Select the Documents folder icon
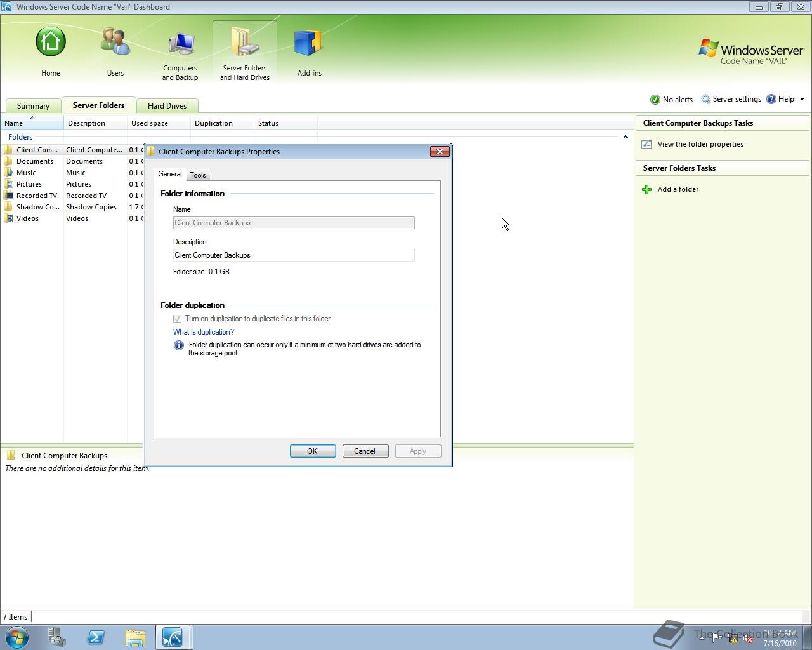The image size is (812, 650). click(x=8, y=161)
